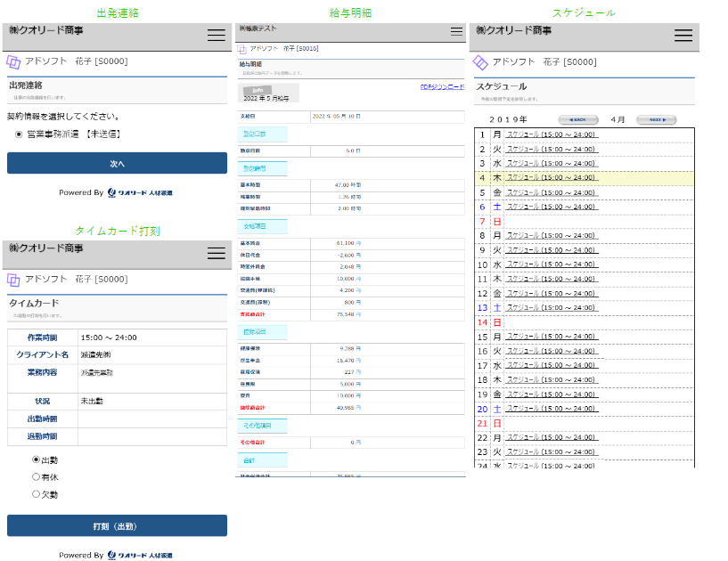The height and width of the screenshot is (561, 728).
Task: Open hamburger menu in スケジュール screen
Action: tap(683, 36)
